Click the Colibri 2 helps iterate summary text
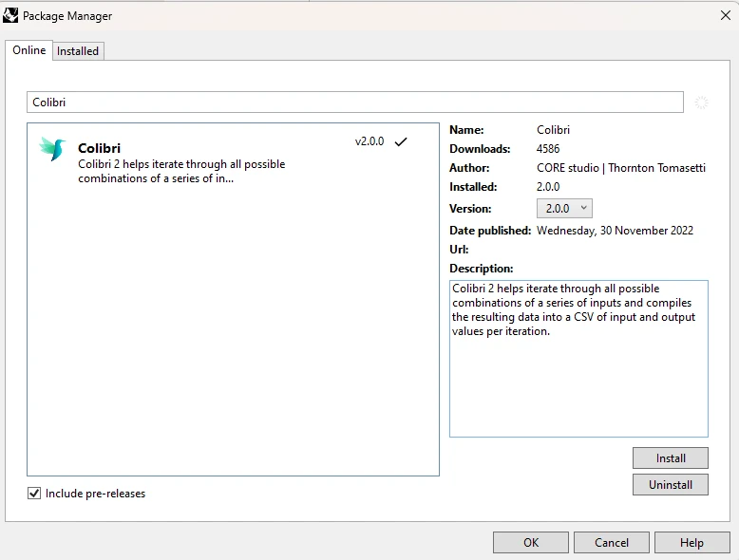The height and width of the screenshot is (560, 739). pos(181,172)
